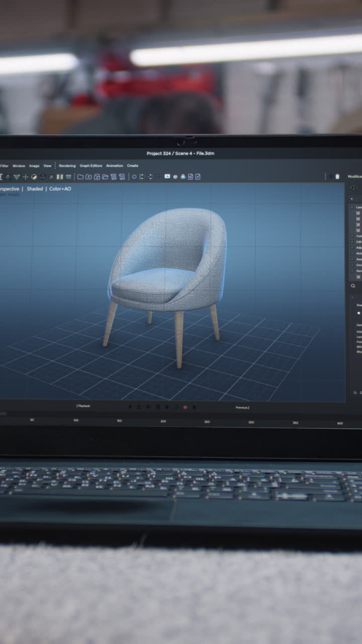Expand the 'Envi...' row in side panel
This screenshot has width=362, height=644.
[352, 265]
